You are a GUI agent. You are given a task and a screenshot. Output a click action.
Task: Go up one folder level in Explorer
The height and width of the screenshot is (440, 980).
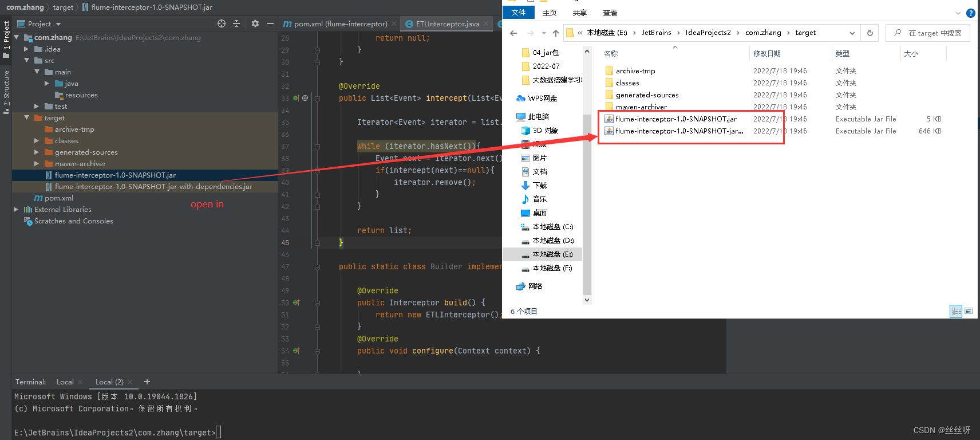point(555,33)
